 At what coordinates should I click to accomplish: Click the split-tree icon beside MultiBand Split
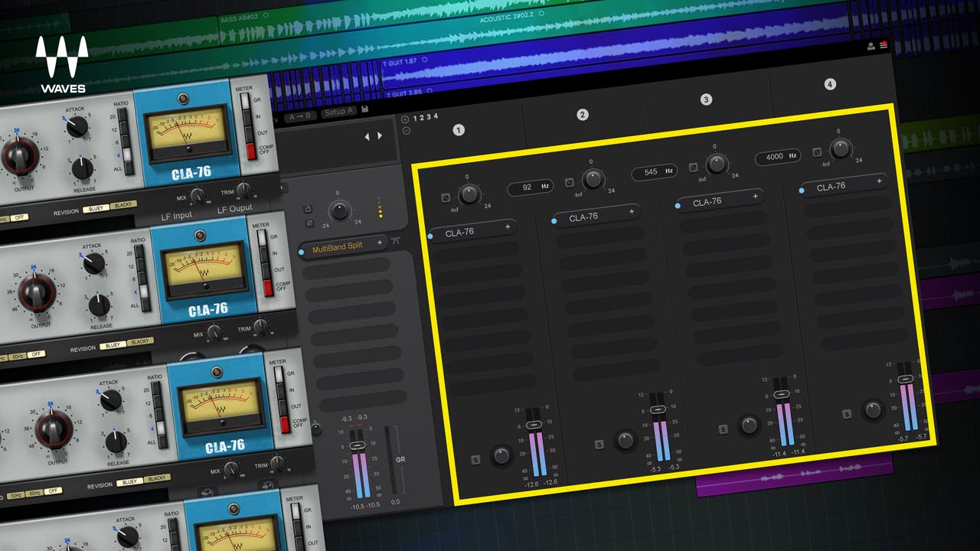(x=395, y=240)
